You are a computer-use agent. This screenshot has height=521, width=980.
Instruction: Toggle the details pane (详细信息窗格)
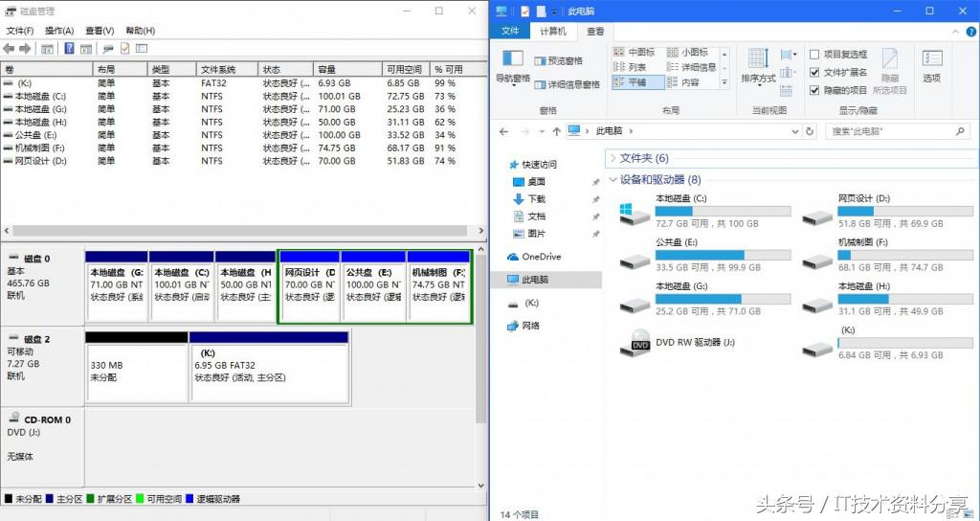pyautogui.click(x=568, y=84)
